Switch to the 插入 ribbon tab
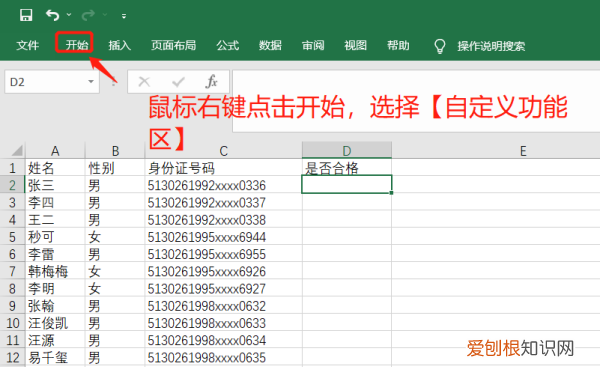This screenshot has width=600, height=367. (x=119, y=45)
